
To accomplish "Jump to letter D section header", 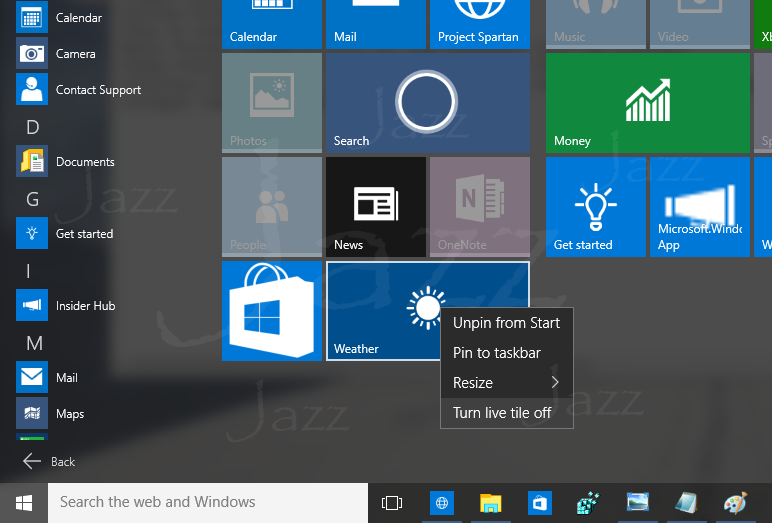I will pos(32,127).
